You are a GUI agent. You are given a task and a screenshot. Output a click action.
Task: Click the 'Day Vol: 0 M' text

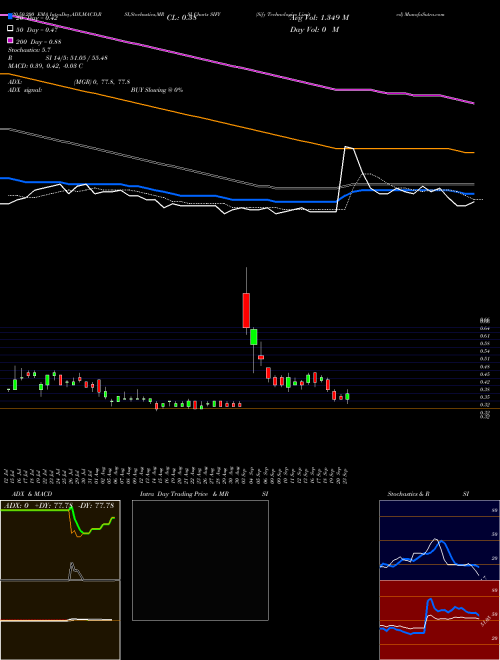pos(314,29)
